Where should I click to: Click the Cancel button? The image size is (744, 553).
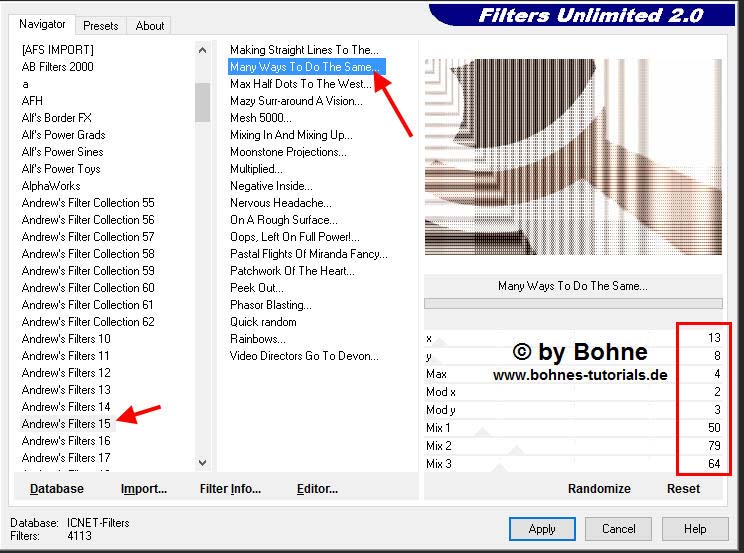618,528
